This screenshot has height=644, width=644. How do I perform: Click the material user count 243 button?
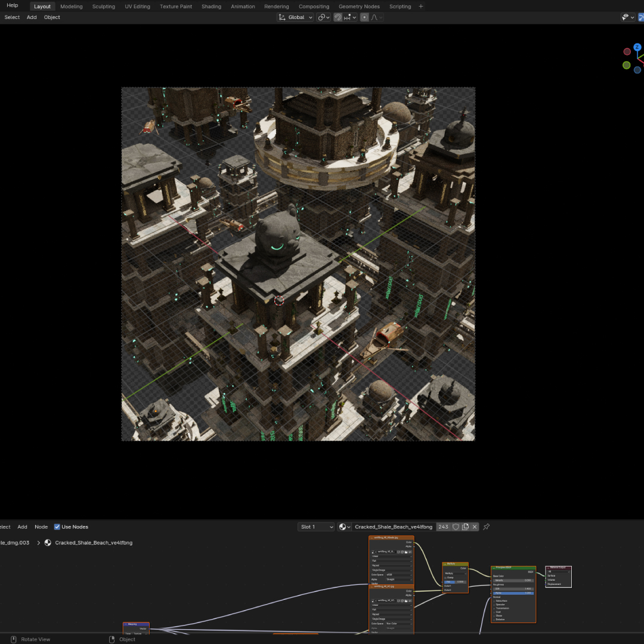[x=443, y=527]
